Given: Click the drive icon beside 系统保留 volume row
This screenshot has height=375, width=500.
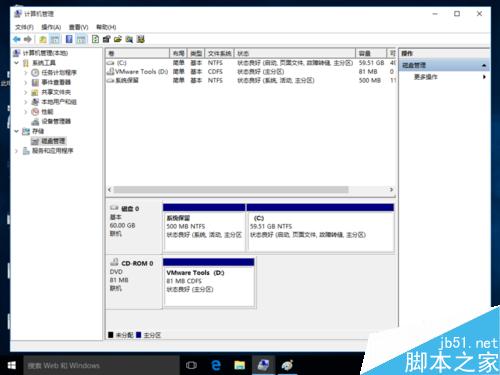Looking at the screenshot, I should [111, 80].
